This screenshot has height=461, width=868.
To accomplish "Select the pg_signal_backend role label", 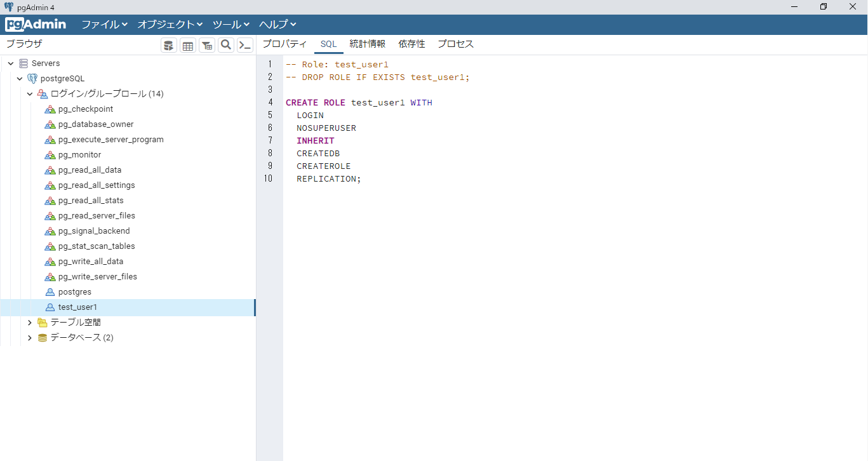I will click(94, 231).
